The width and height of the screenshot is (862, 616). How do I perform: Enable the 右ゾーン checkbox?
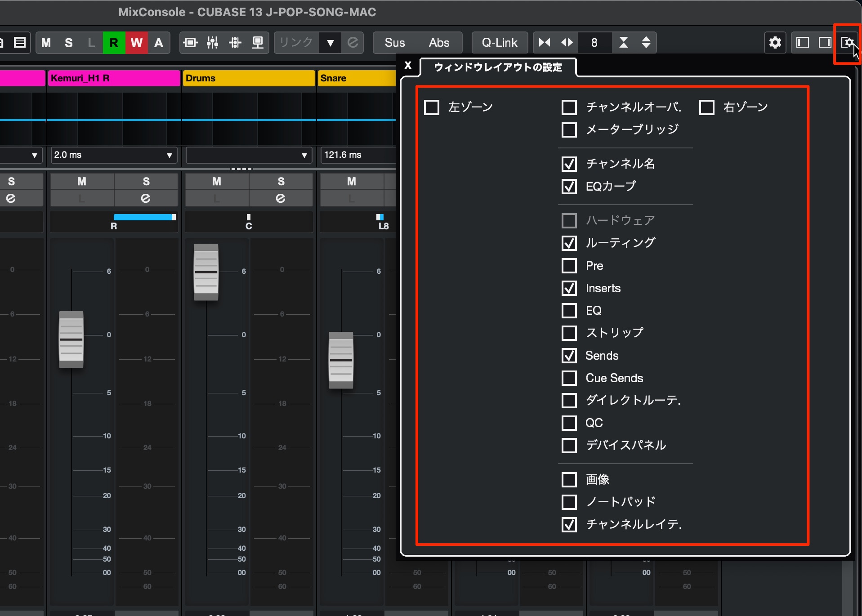pyautogui.click(x=707, y=107)
